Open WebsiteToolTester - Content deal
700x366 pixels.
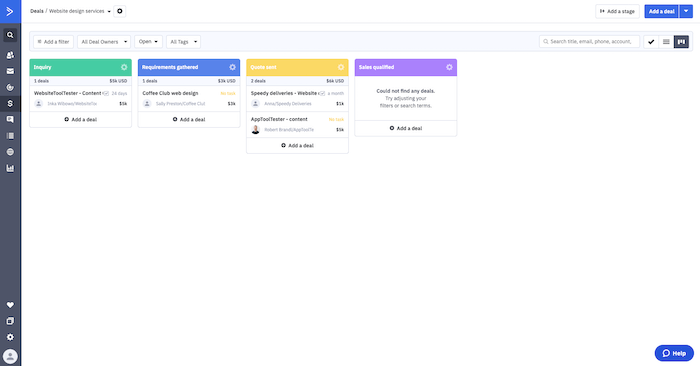(x=68, y=93)
